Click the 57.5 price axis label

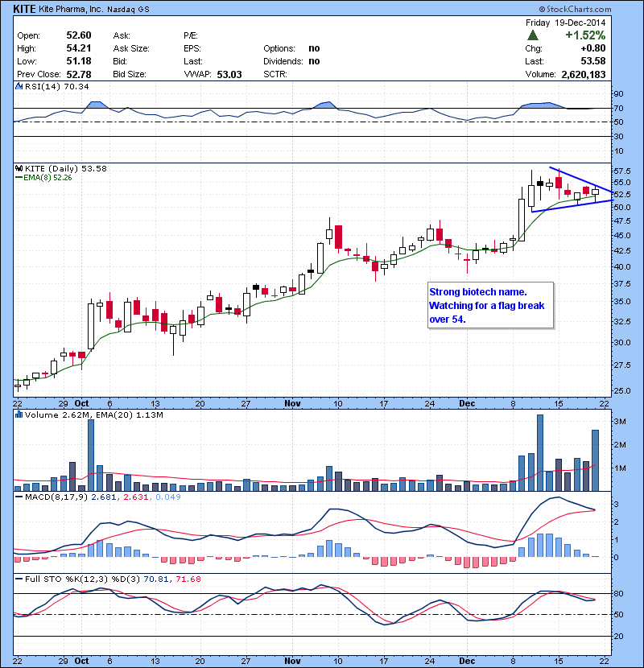621,171
